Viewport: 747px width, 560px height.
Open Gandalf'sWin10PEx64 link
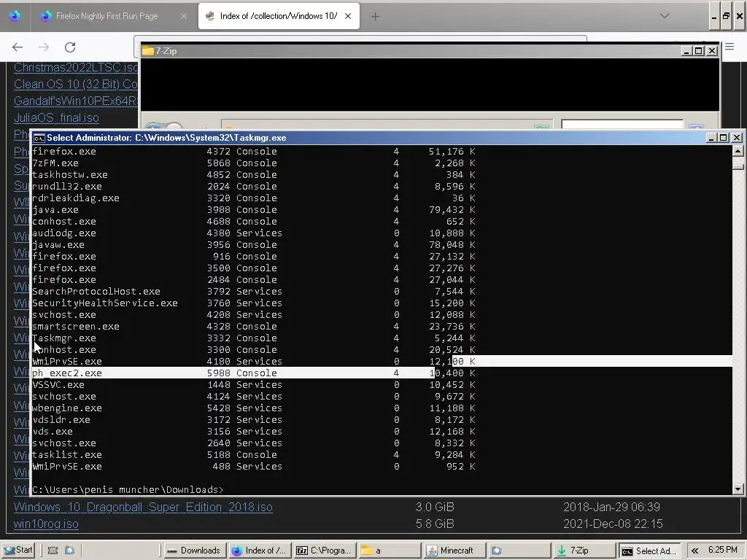point(76,101)
